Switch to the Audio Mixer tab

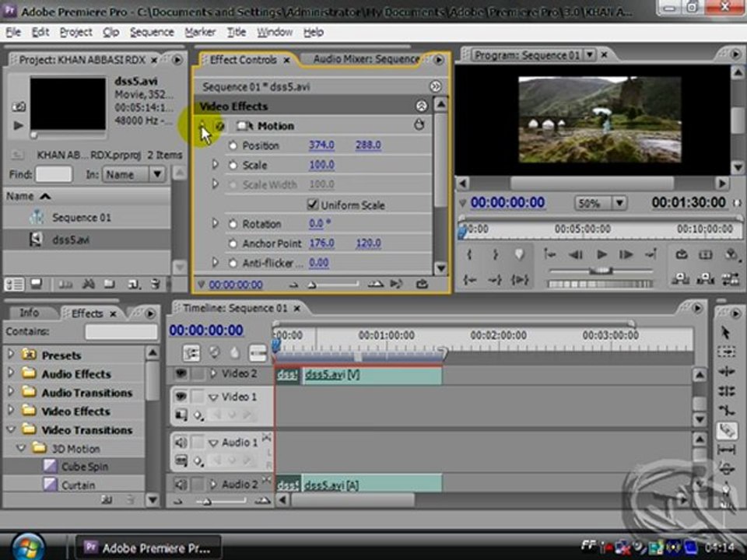click(366, 59)
